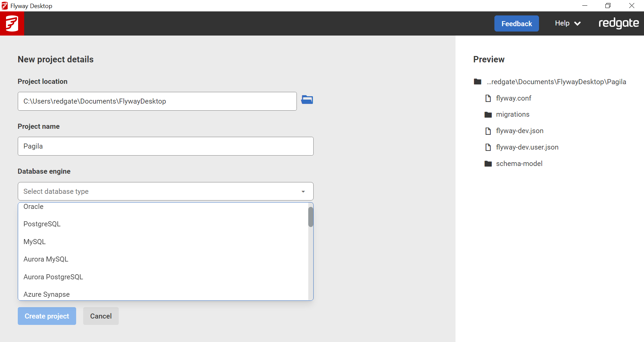Collapse the Select database type dropdown

point(303,191)
